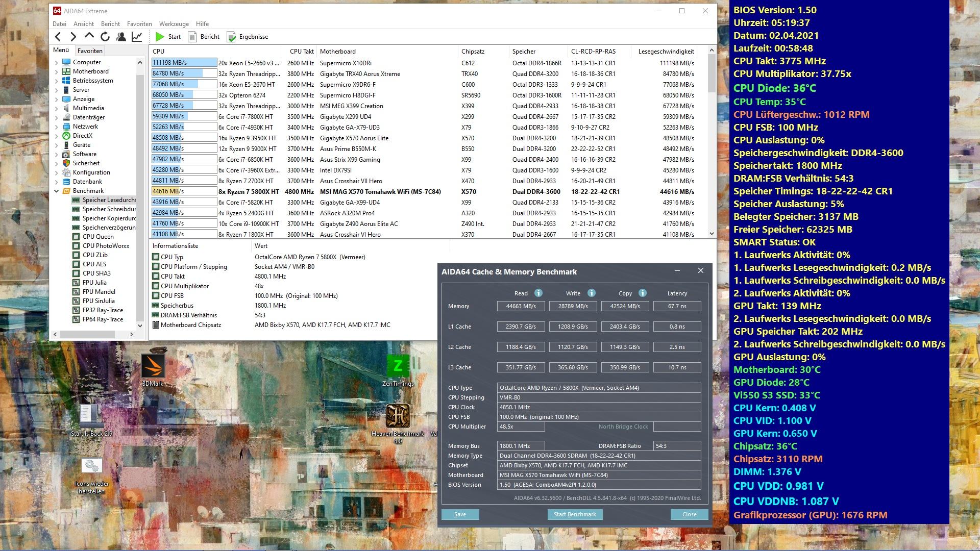Open the Bericht menu in menu bar
Viewport: 980px width, 551px height.
point(110,24)
